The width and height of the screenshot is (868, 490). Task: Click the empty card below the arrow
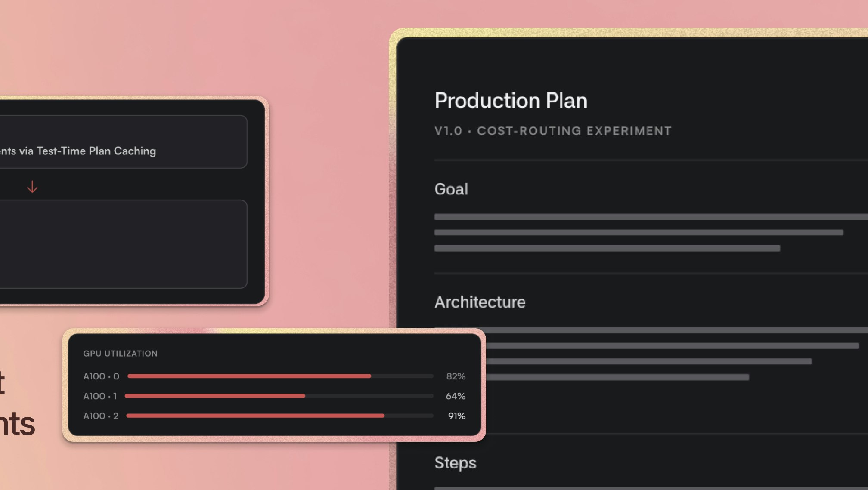click(x=123, y=244)
